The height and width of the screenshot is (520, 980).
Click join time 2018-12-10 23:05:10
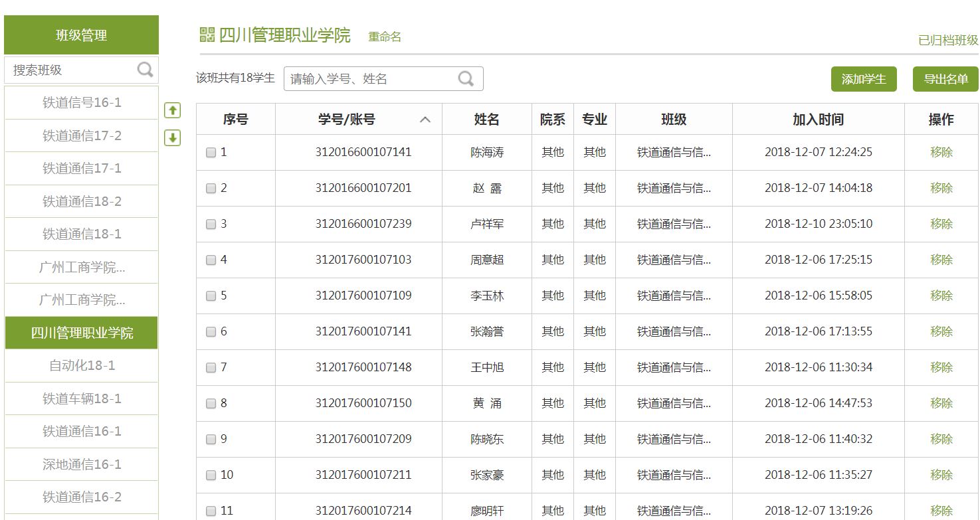coord(819,224)
